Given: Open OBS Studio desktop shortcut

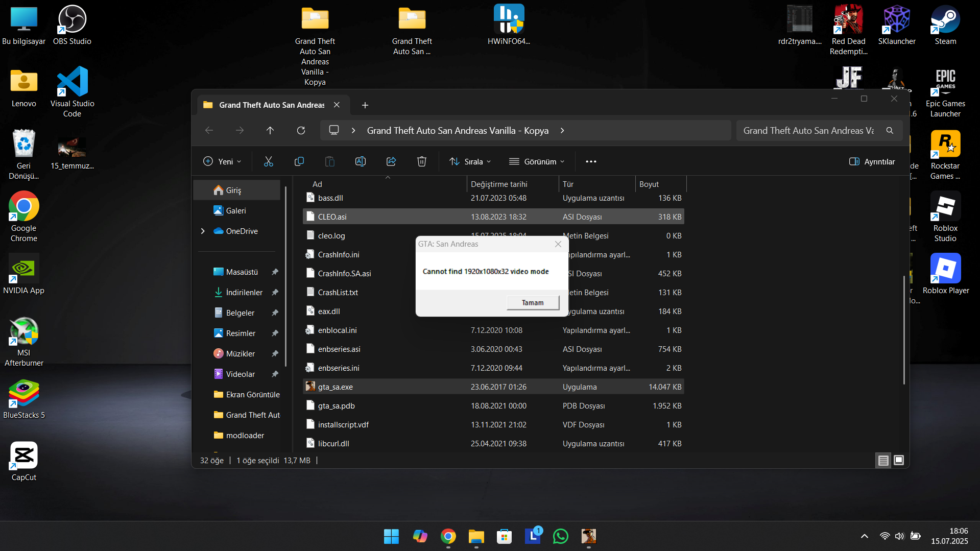Looking at the screenshot, I should (72, 25).
